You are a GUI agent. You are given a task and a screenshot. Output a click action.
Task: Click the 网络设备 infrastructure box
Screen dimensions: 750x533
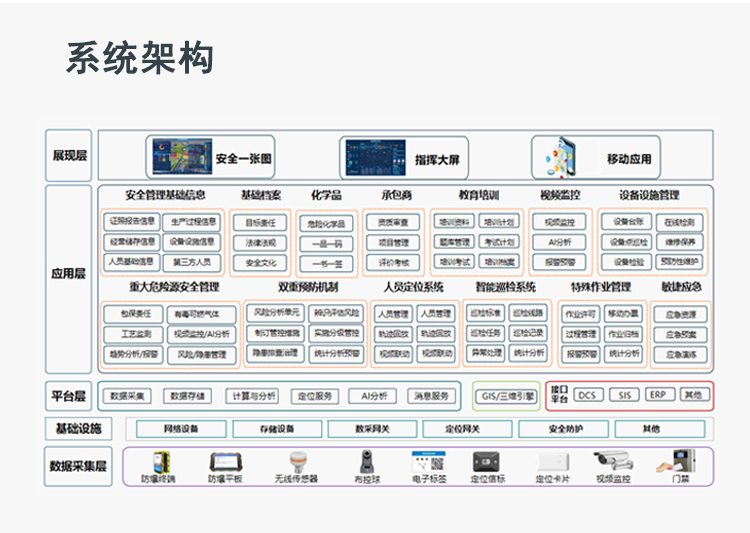point(181,428)
